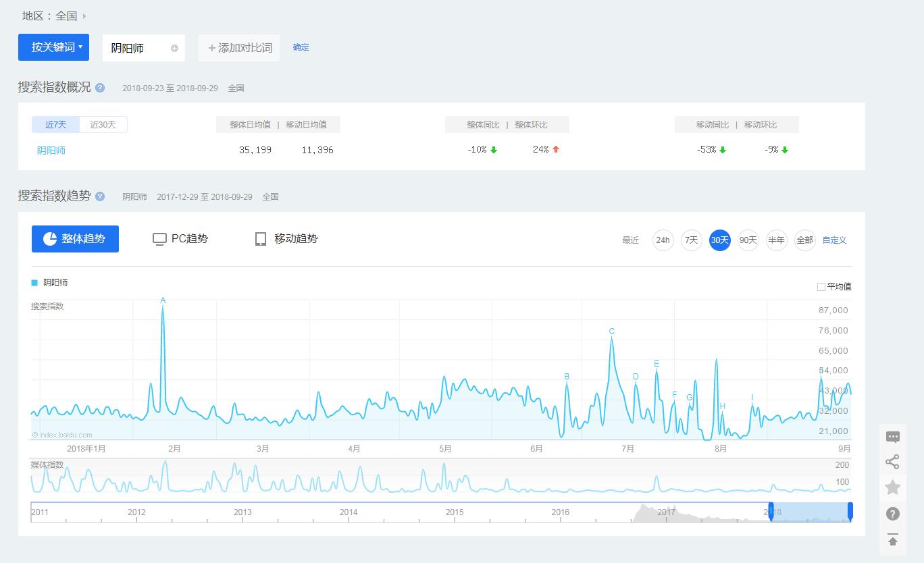
Task: Click the right handle of timeline range slider
Action: (850, 512)
